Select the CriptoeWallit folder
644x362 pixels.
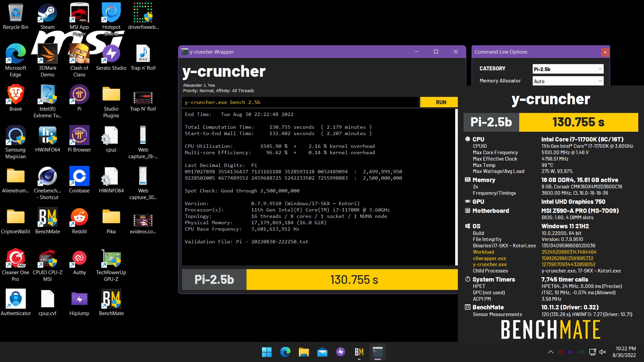pyautogui.click(x=15, y=221)
